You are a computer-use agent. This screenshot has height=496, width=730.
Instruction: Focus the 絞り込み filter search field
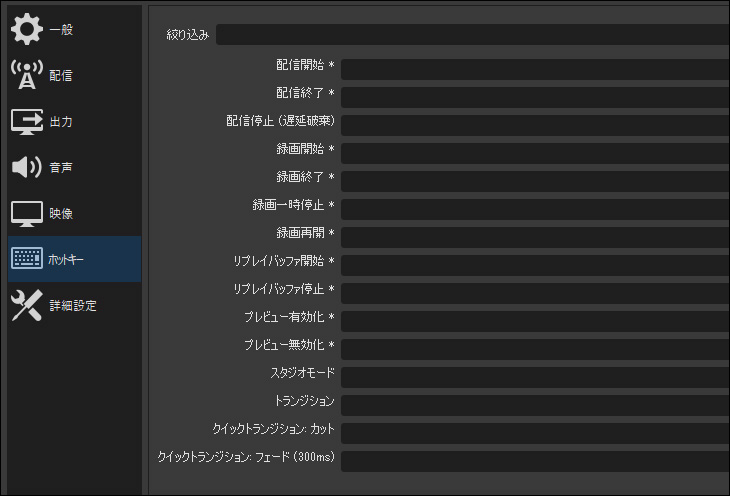(472, 35)
